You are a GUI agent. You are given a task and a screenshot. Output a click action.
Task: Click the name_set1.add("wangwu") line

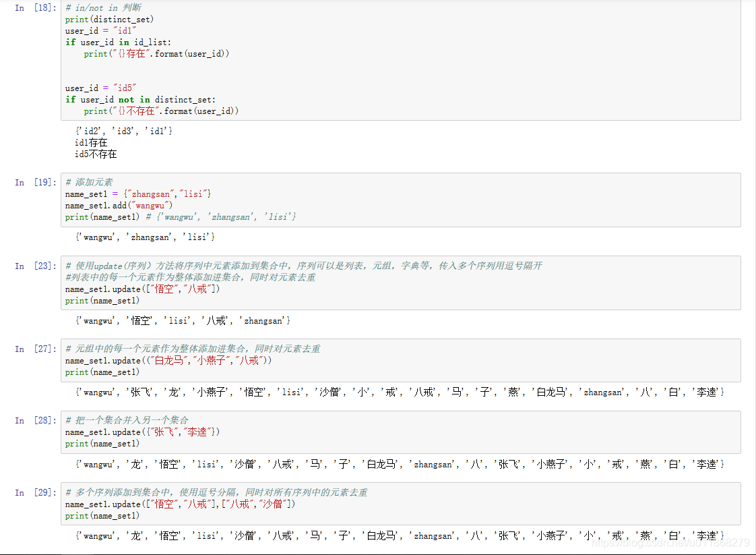pos(119,206)
